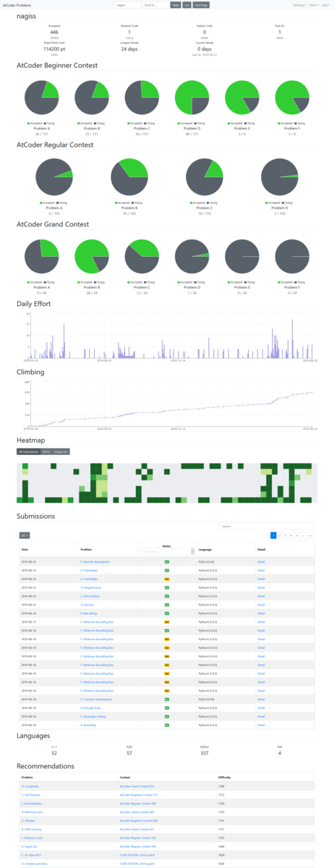The image size is (334, 868).
Task: Open recommended problem D. Greedy customers
Action: pyautogui.click(x=34, y=864)
